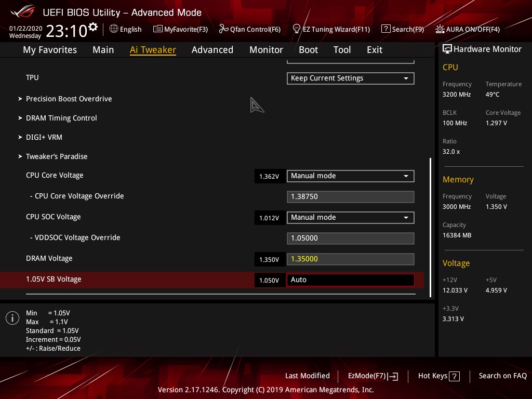Click the 4.959 V reading
The width and height of the screenshot is (532, 399).
tap(496, 290)
